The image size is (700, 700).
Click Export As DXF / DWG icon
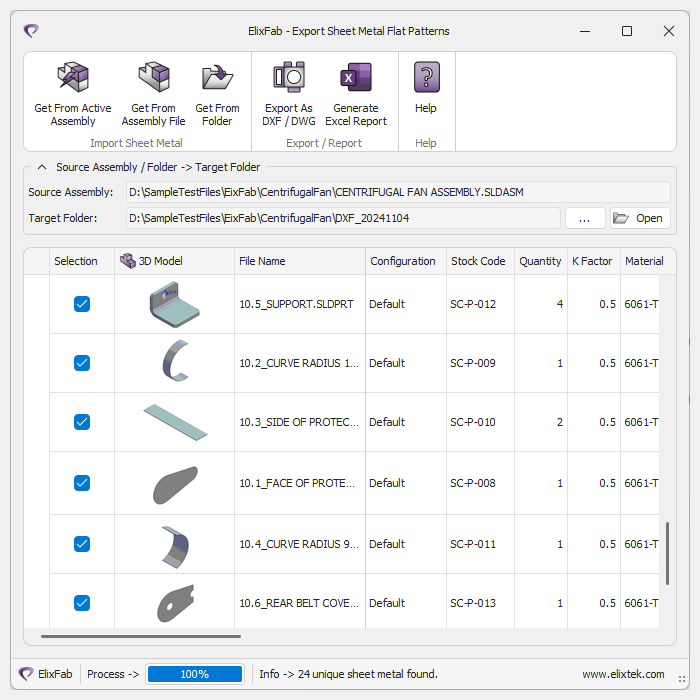pyautogui.click(x=289, y=77)
